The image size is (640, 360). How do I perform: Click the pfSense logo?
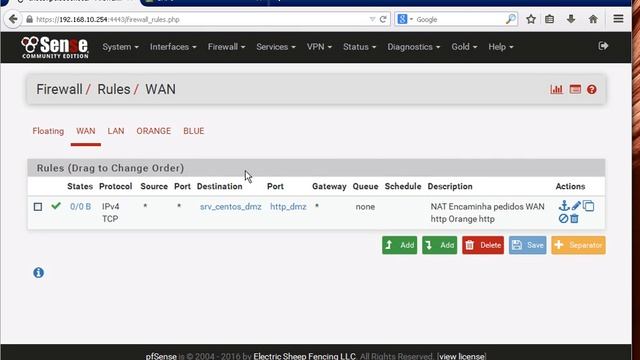click(55, 47)
